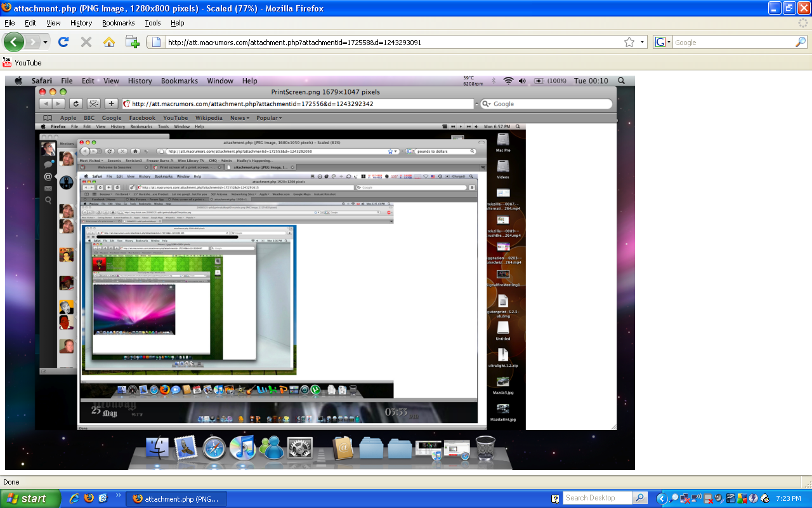Click the Wikipedia bookmark in the pictured Safari
This screenshot has width=812, height=508.
209,117
